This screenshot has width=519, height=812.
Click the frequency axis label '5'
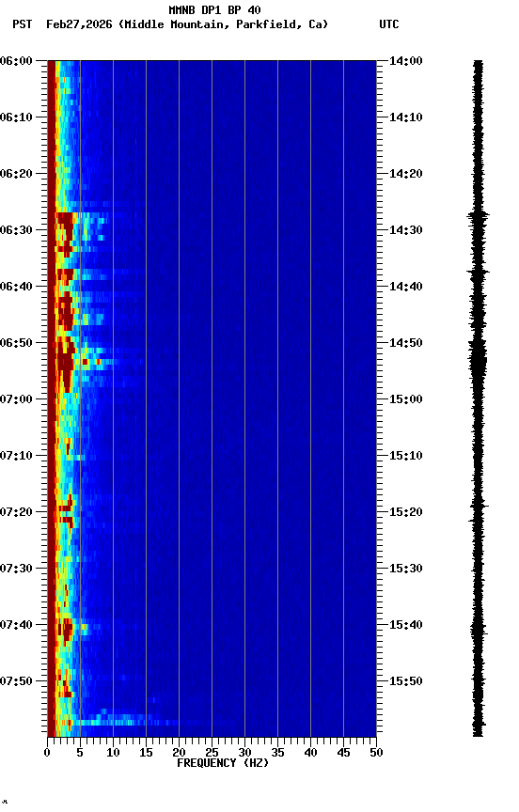[x=80, y=753]
